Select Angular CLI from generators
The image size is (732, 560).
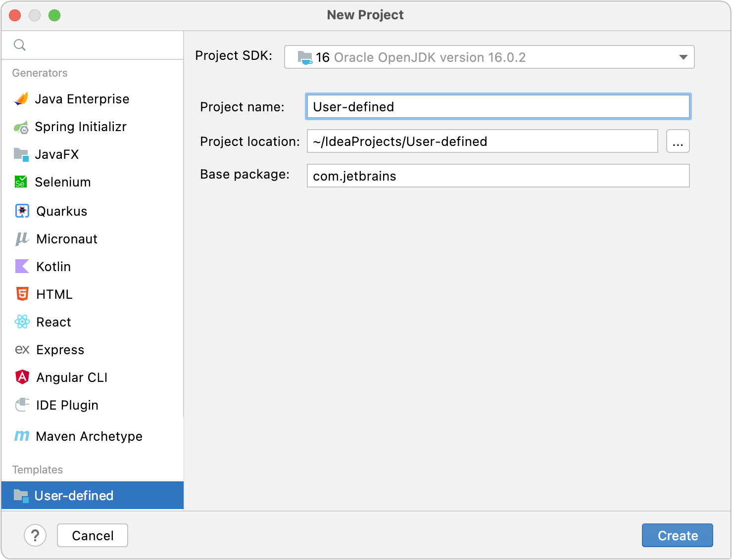click(93, 377)
